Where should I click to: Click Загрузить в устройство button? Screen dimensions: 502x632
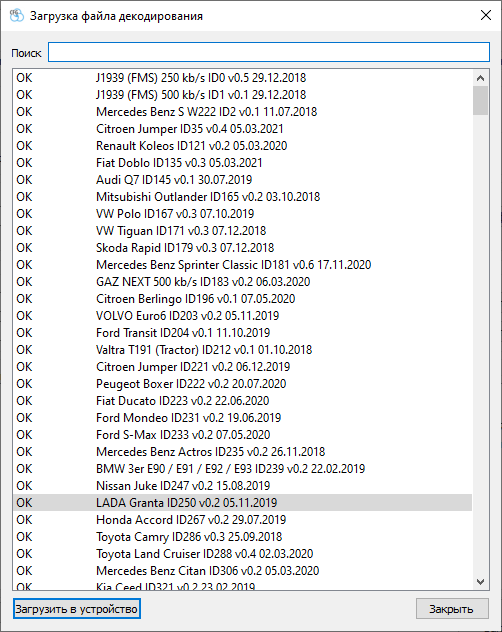click(x=77, y=609)
